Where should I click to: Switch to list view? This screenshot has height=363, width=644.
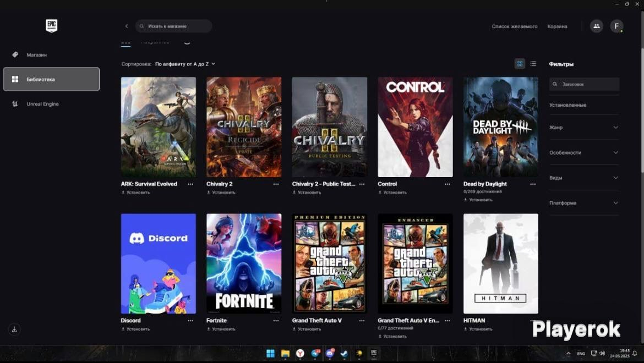533,64
